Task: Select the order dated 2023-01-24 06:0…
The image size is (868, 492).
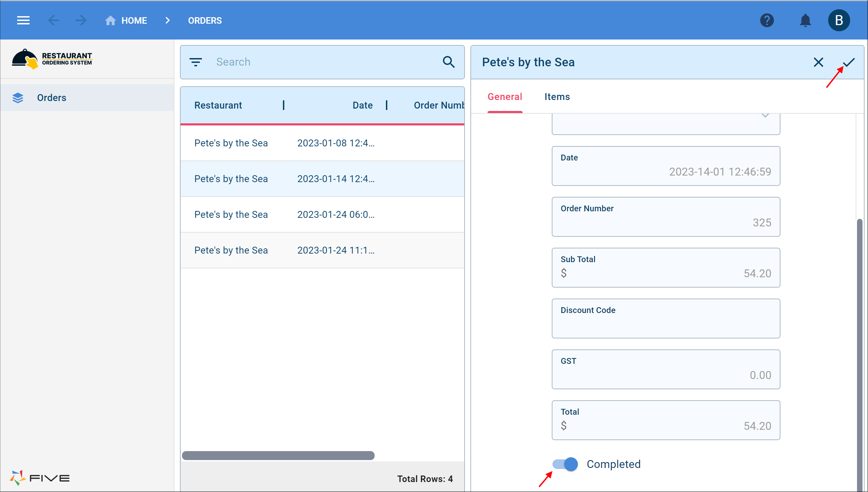Action: [x=322, y=214]
